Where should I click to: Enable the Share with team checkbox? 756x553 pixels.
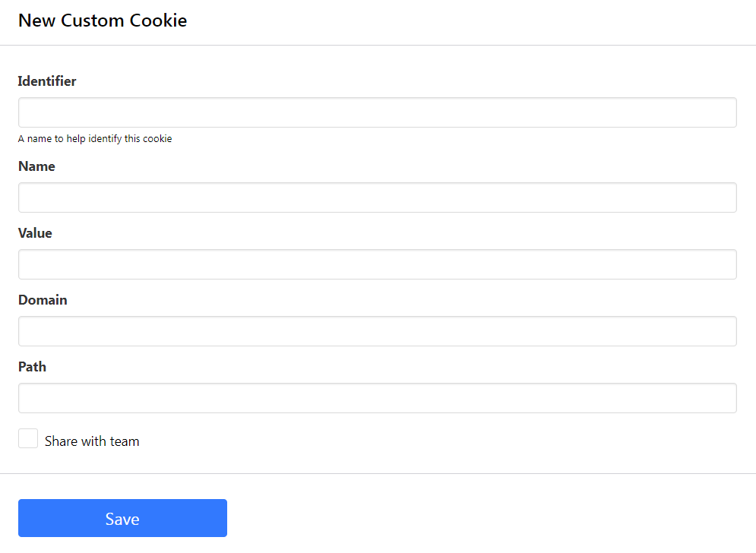28,438
